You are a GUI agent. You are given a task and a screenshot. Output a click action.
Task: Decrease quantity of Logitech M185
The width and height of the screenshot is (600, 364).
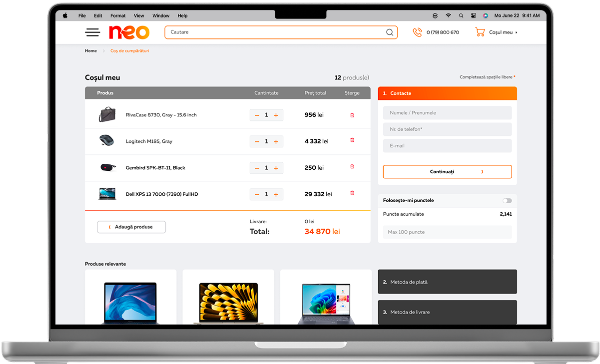[x=257, y=142]
